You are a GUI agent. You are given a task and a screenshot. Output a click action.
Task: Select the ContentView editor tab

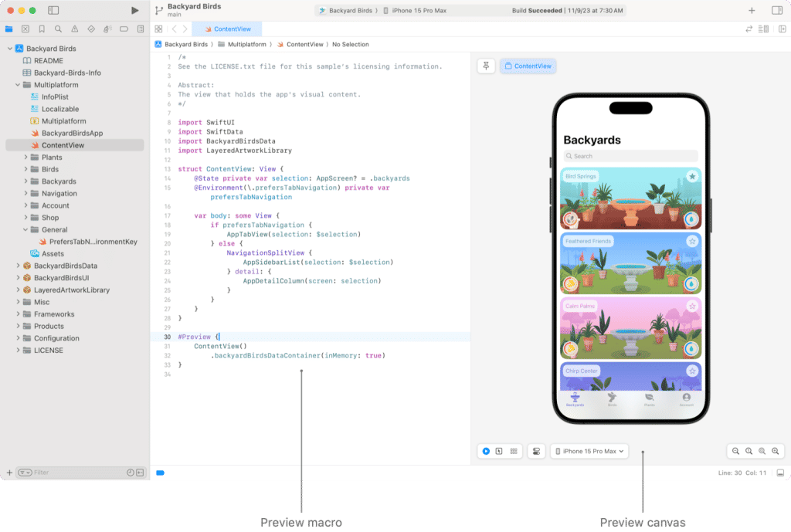coord(228,29)
